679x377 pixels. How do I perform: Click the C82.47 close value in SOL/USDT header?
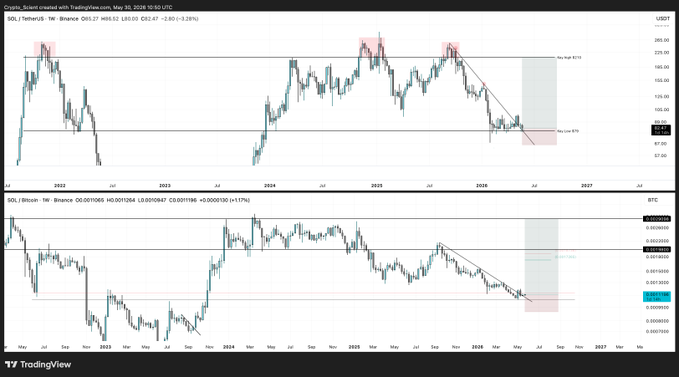149,19
